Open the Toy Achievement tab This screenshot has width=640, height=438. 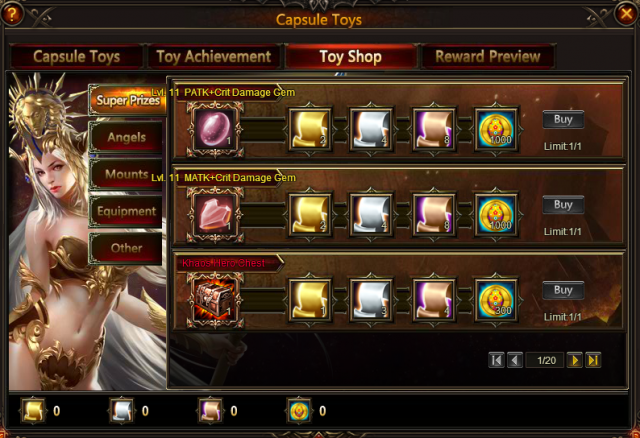tap(214, 56)
